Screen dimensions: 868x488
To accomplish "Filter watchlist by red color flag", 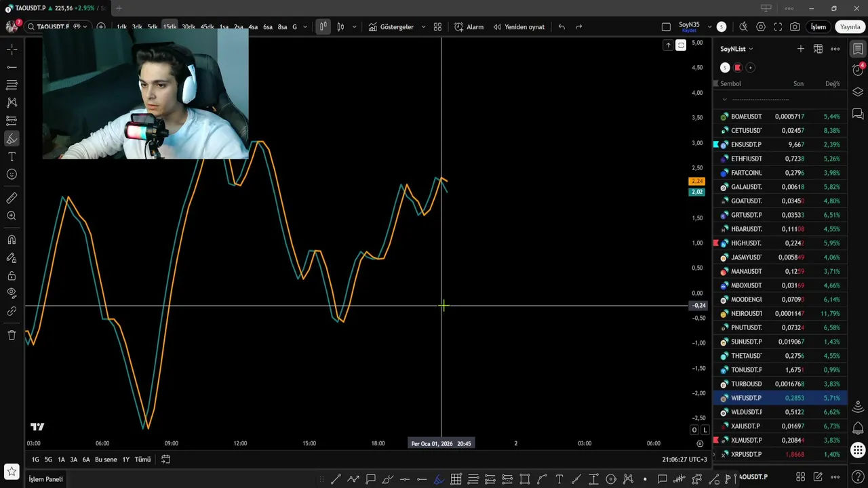I will tap(738, 68).
